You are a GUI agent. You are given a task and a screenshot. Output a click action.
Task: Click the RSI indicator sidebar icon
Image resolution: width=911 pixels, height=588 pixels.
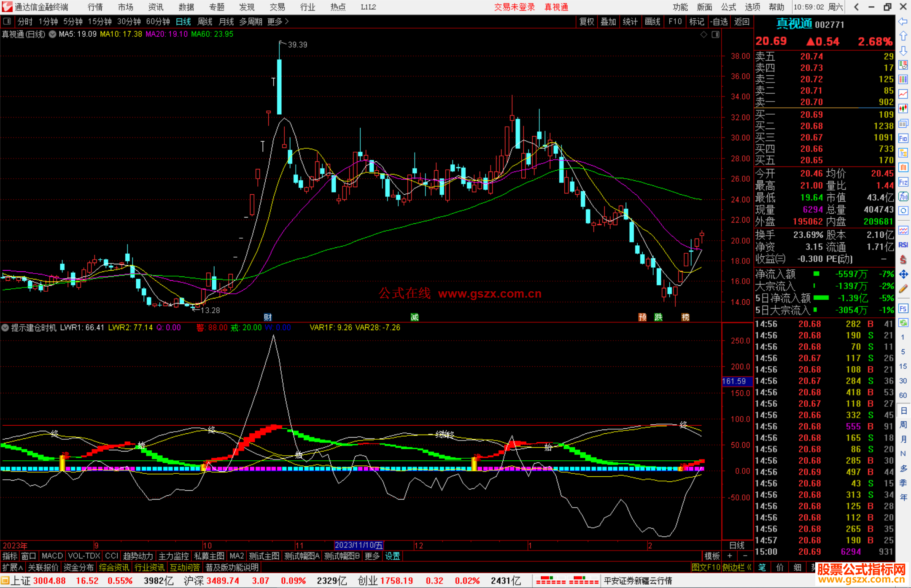click(903, 245)
